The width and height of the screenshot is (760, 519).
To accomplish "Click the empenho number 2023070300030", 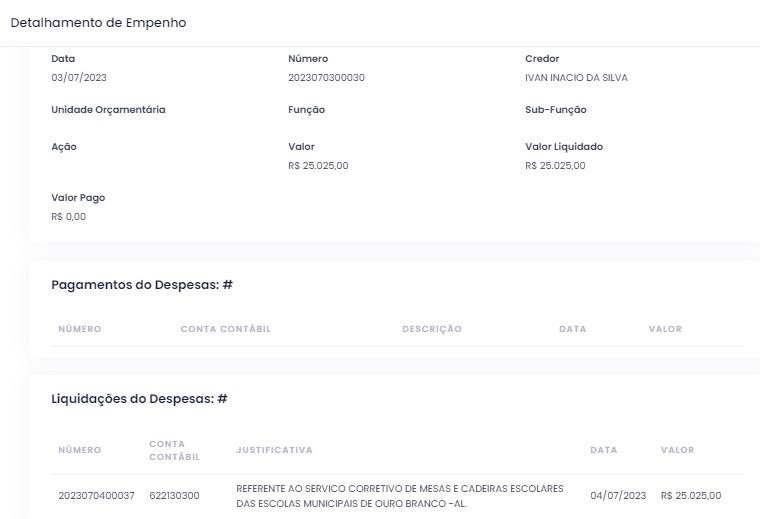I will coord(326,78).
